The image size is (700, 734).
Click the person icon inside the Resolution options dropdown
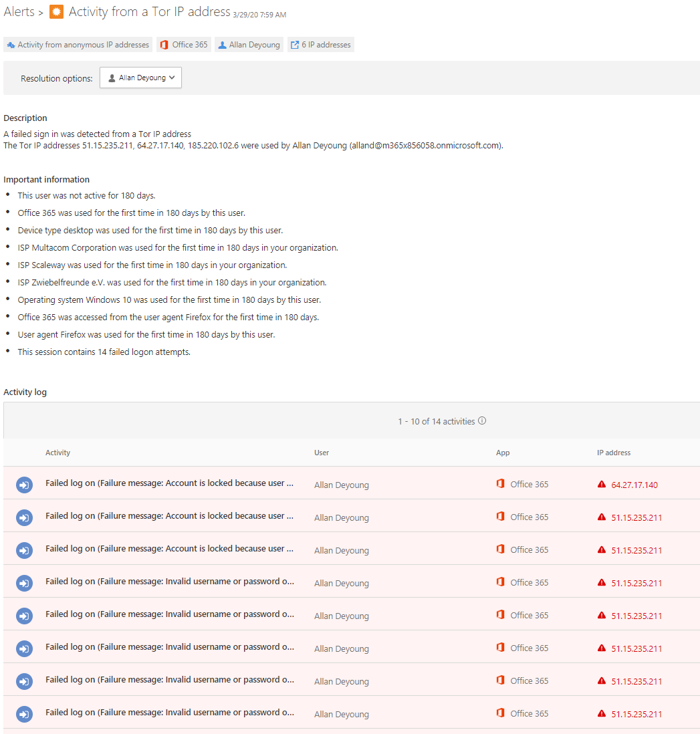(112, 78)
